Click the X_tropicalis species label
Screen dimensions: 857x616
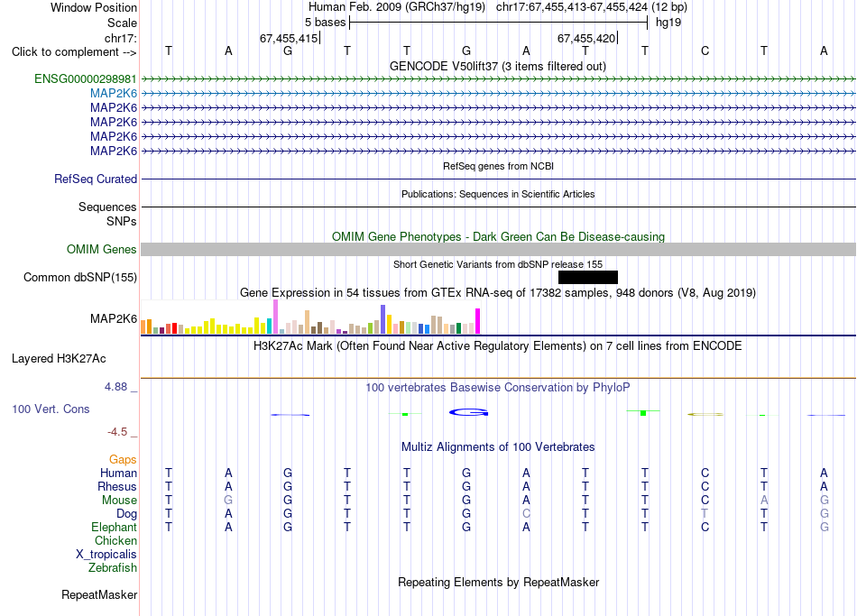(106, 555)
